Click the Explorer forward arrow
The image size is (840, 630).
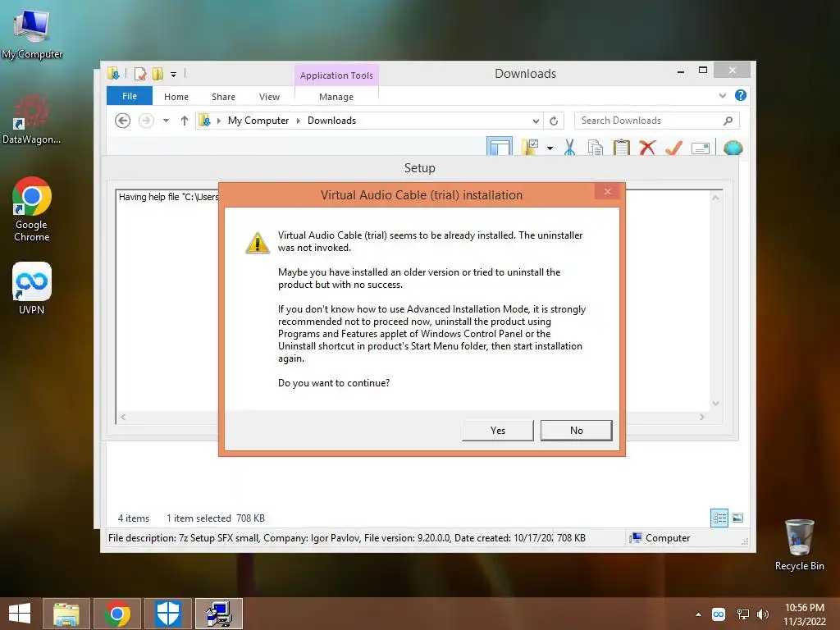(x=146, y=121)
